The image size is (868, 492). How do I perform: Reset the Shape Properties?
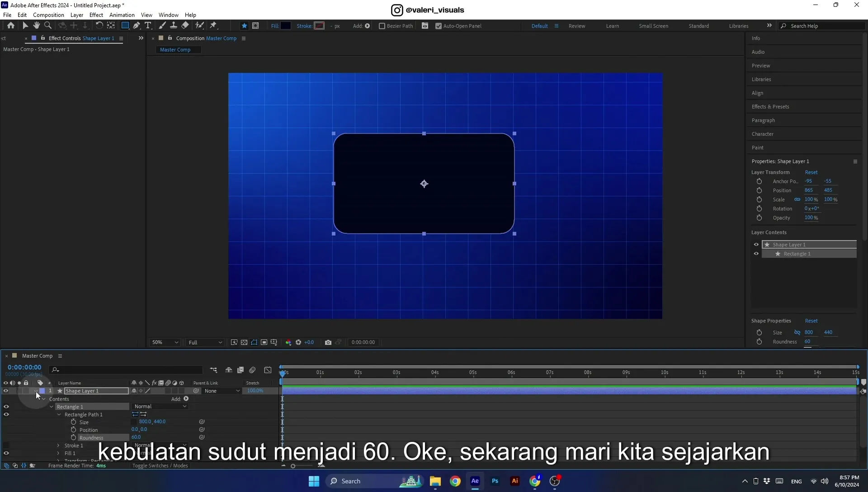811,321
